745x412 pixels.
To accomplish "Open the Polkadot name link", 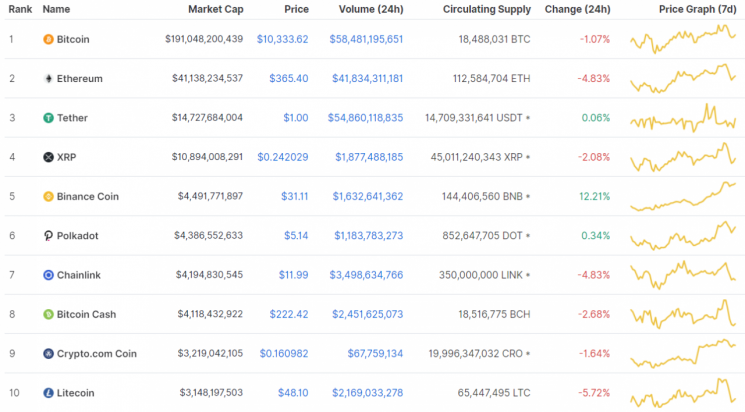I will (x=78, y=236).
